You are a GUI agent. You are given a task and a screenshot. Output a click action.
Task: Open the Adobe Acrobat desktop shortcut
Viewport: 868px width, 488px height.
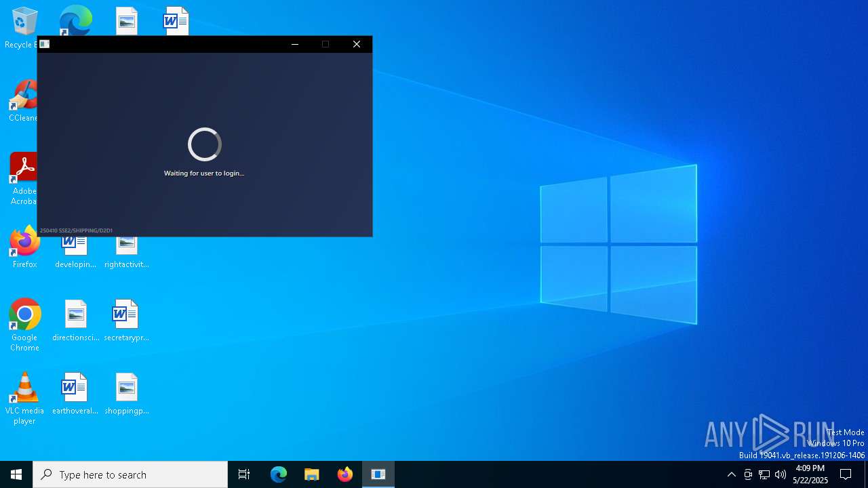click(24, 179)
